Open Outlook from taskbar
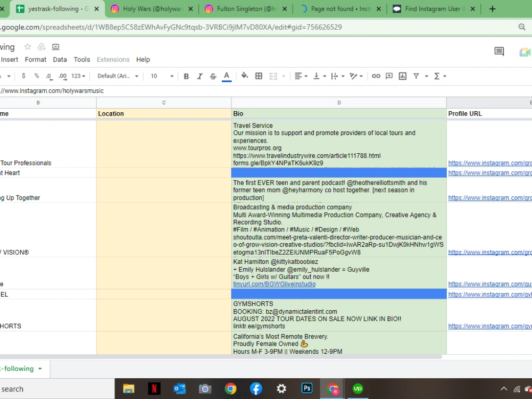This screenshot has width=532, height=399. (179, 388)
